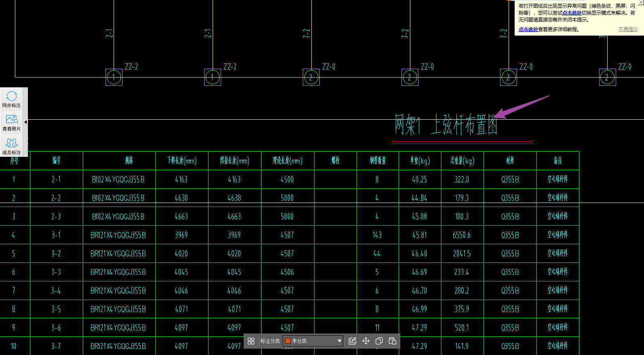Screen dimensions: 644x355
Task: Click the 序号 column header
Action: 14,161
